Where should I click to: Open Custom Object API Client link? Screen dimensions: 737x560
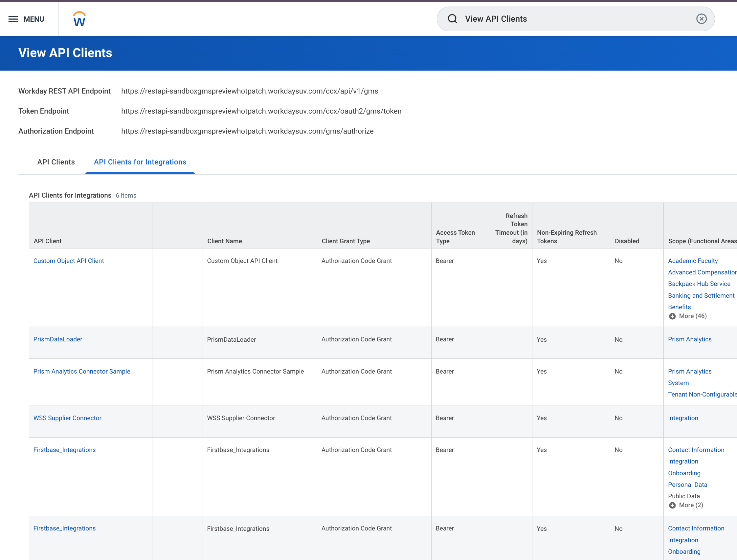(68, 261)
